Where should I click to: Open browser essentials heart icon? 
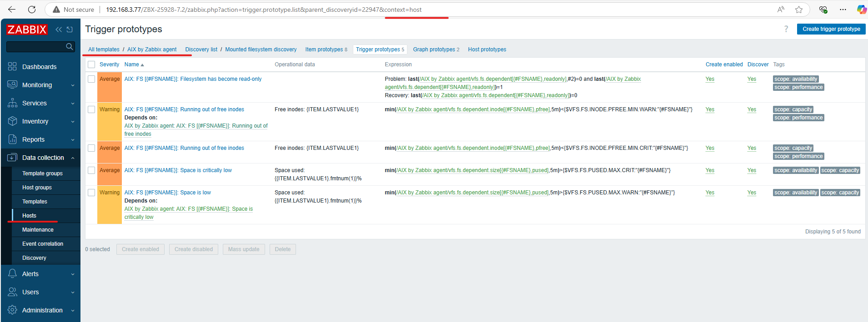823,10
